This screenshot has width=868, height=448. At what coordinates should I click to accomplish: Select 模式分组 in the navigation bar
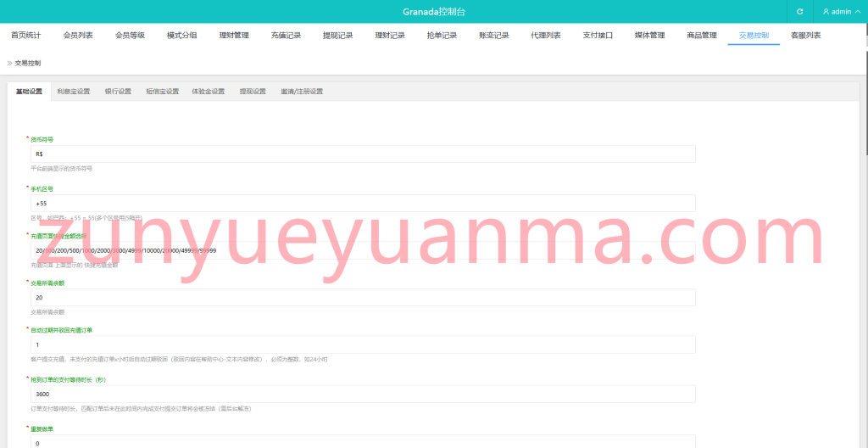coord(182,36)
